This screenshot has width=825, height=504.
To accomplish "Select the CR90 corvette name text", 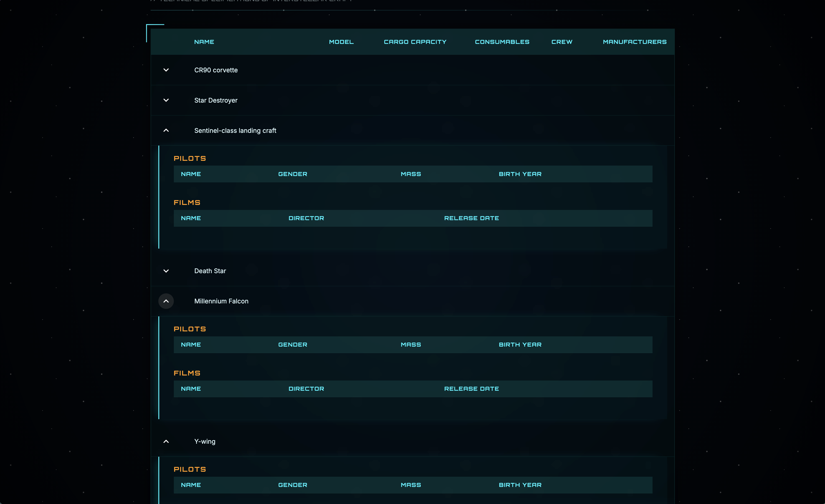I will click(x=216, y=70).
